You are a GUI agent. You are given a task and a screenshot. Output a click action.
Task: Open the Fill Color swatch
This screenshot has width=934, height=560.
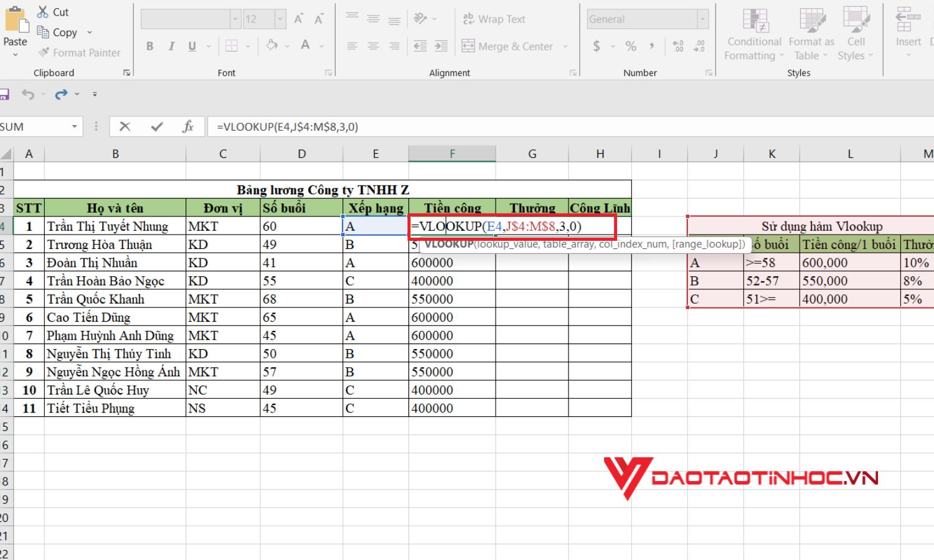coord(272,45)
